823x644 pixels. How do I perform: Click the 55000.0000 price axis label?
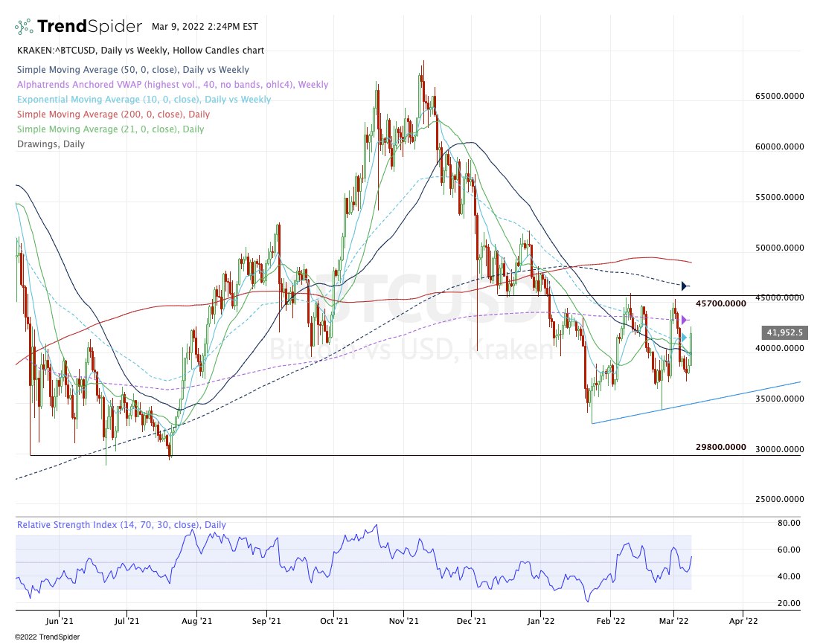[x=779, y=198]
